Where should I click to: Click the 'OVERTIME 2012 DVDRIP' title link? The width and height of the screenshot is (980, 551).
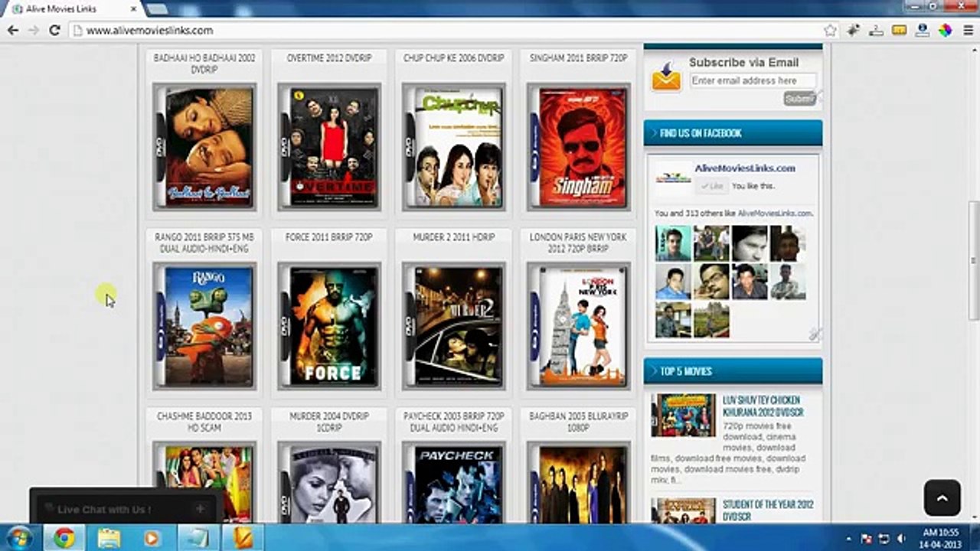[329, 58]
